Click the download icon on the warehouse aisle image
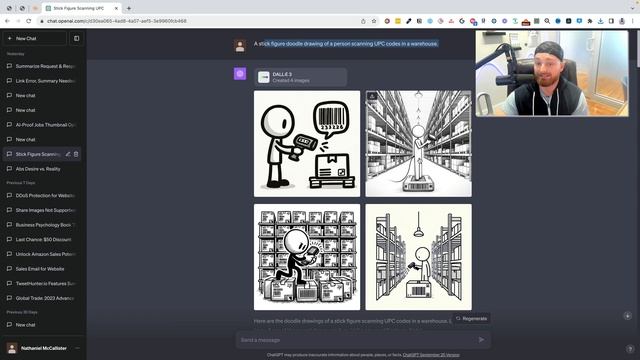The image size is (640, 360). [372, 96]
